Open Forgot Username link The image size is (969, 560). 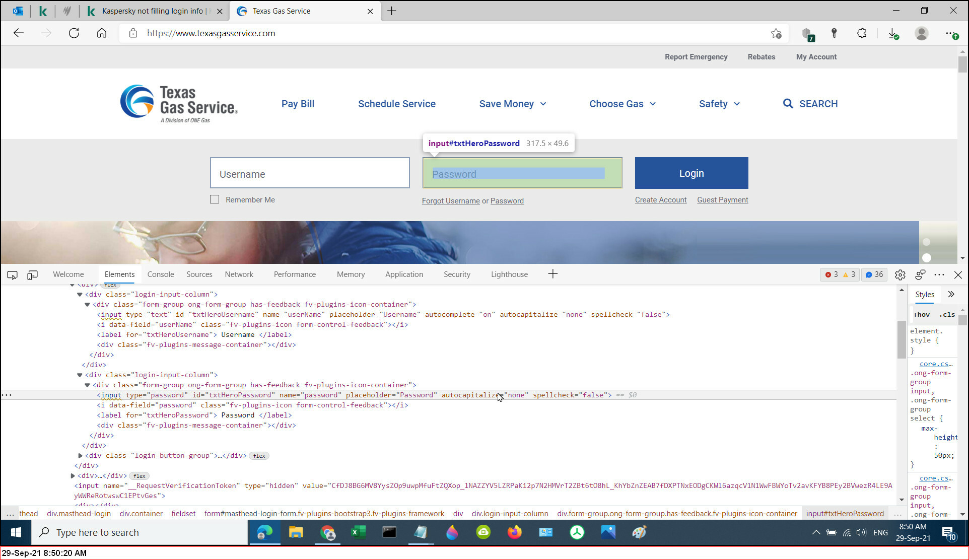tap(451, 201)
